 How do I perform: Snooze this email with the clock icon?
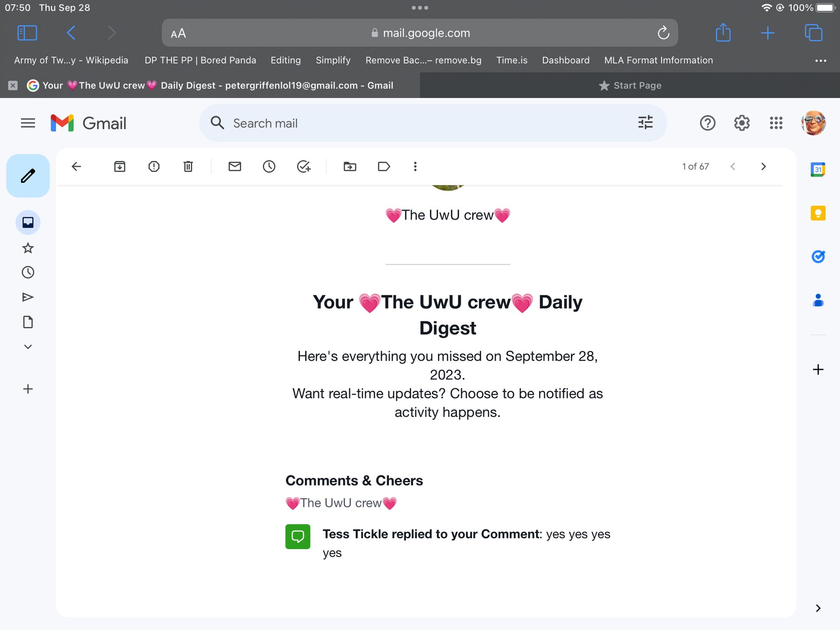pyautogui.click(x=269, y=166)
